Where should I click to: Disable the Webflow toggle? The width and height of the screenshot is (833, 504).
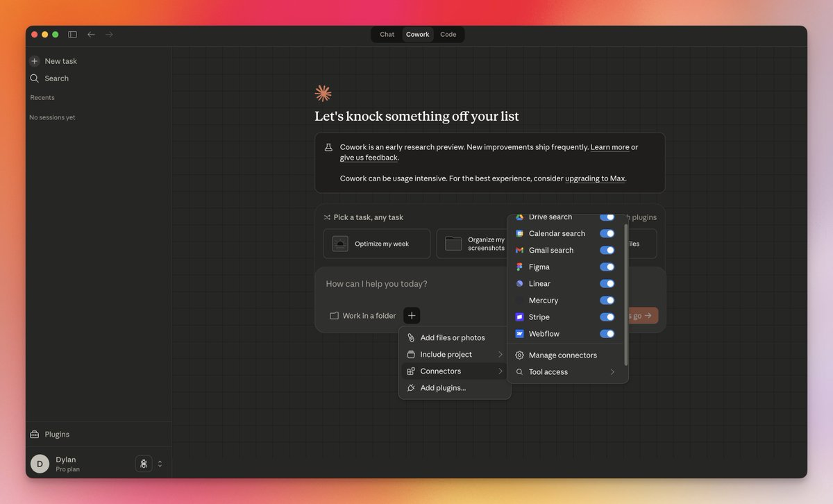[607, 334]
